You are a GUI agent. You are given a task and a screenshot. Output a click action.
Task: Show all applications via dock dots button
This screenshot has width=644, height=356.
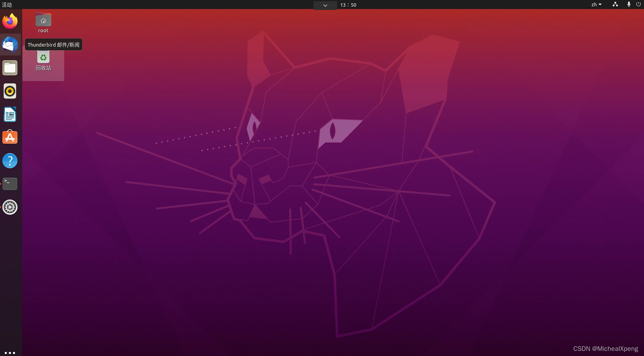click(x=10, y=352)
